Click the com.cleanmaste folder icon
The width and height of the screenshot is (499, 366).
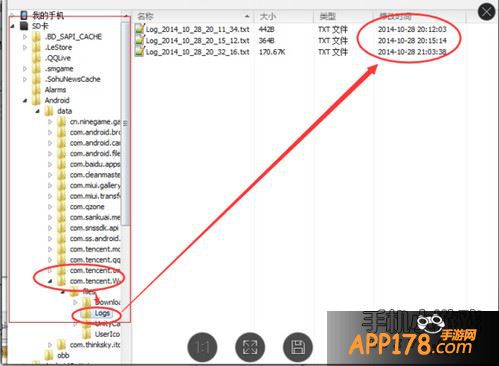click(x=61, y=175)
